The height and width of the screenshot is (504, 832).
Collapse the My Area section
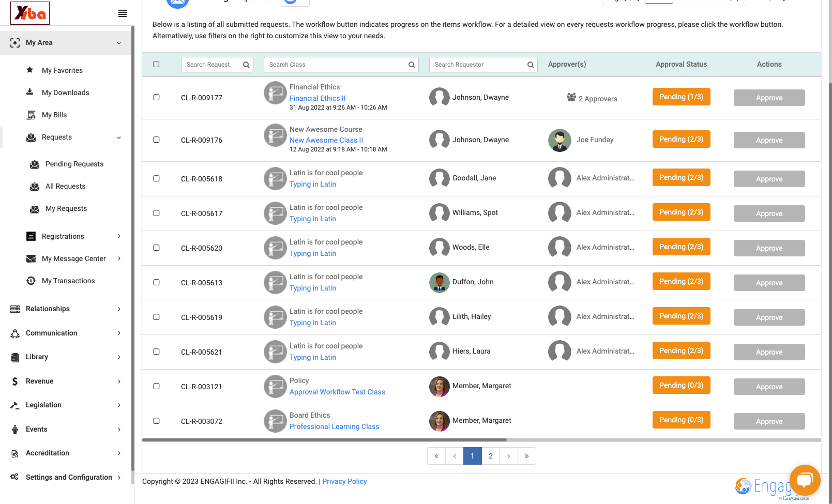tap(119, 43)
